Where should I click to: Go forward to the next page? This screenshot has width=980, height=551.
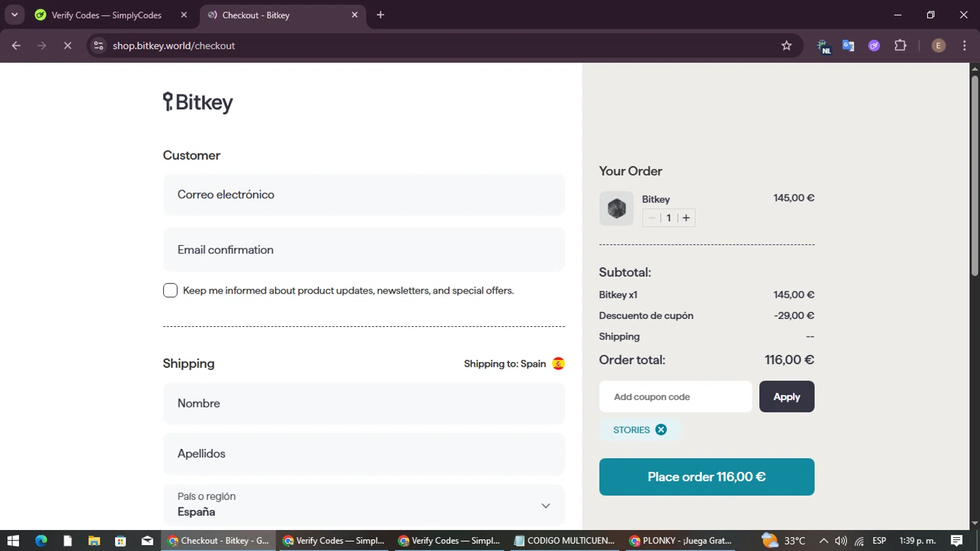(42, 46)
